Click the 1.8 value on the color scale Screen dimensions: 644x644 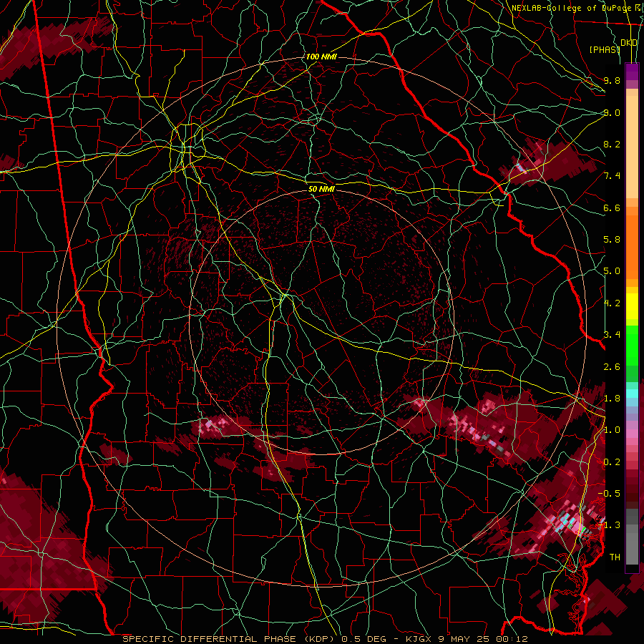tap(612, 399)
